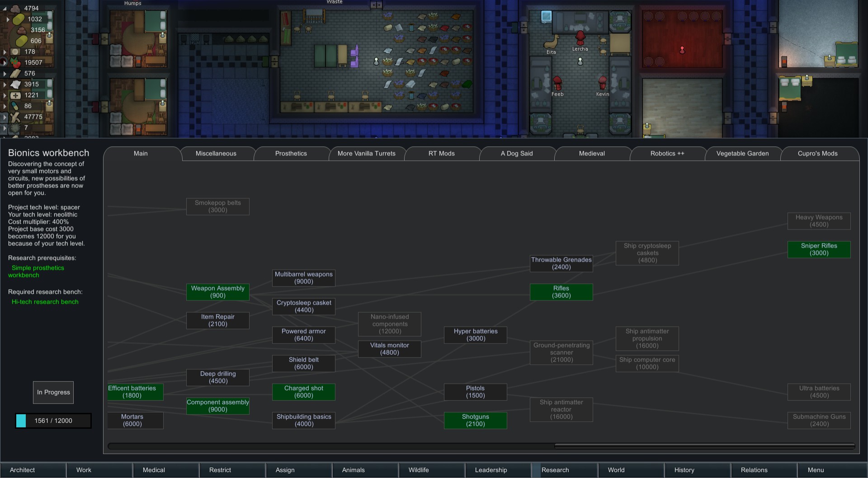Select the Multibarrel weapons research project
Image resolution: width=868 pixels, height=478 pixels.
304,278
